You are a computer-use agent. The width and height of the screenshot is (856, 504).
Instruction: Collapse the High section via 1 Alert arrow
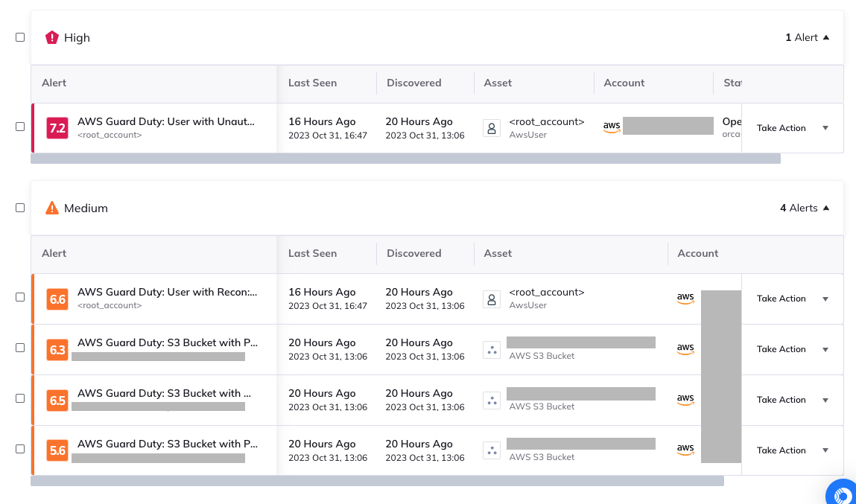pos(825,37)
